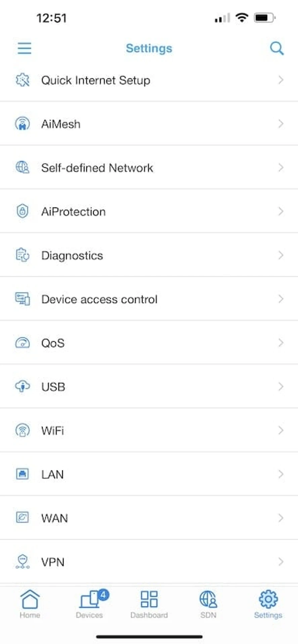Open the Diagnostics entry

[x=149, y=255]
